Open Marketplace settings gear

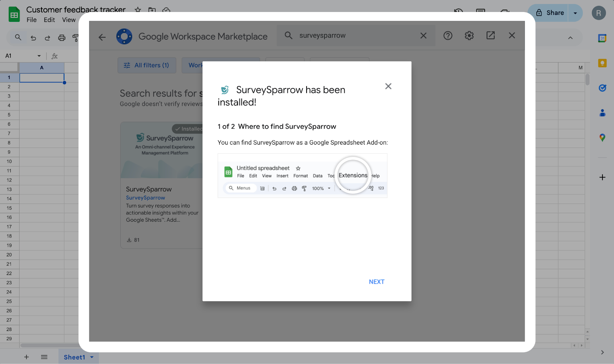469,36
